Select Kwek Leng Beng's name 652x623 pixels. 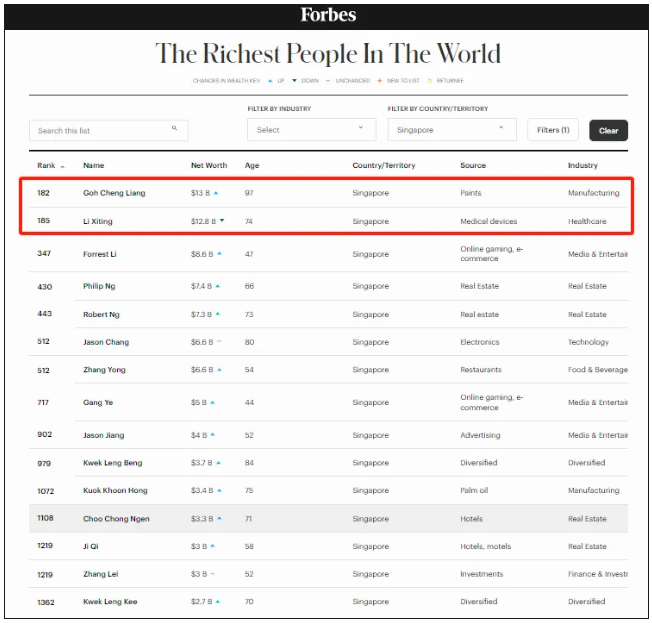[112, 463]
